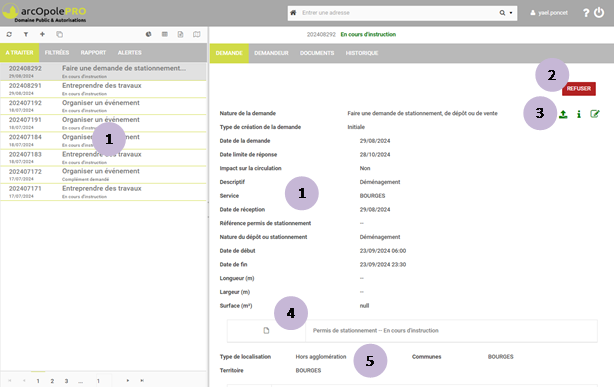Open the help question mark
Viewport: 614px width, 387px height.
point(586,13)
